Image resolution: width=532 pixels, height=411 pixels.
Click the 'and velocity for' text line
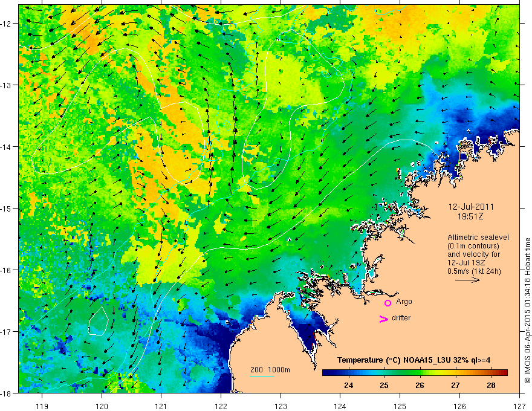click(x=473, y=254)
